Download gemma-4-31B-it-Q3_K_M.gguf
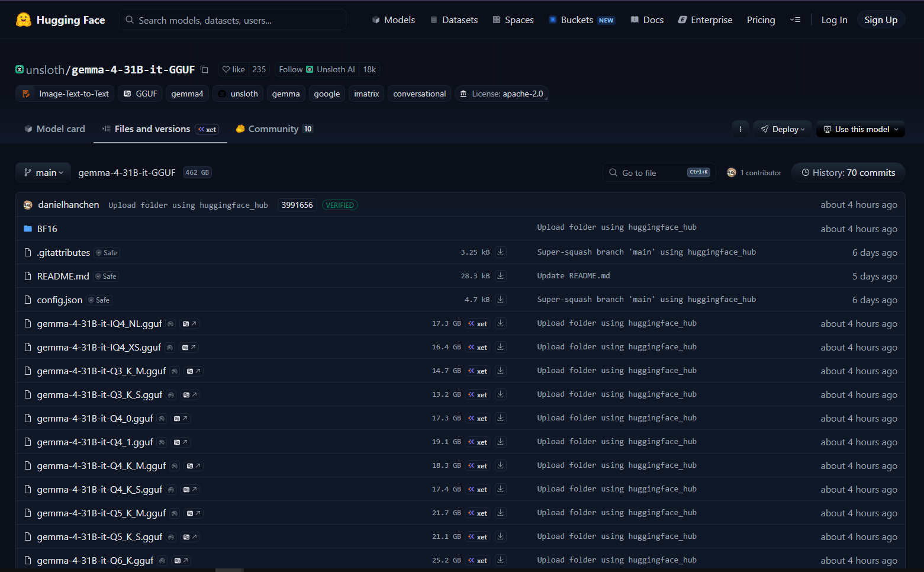This screenshot has height=572, width=924. point(501,371)
